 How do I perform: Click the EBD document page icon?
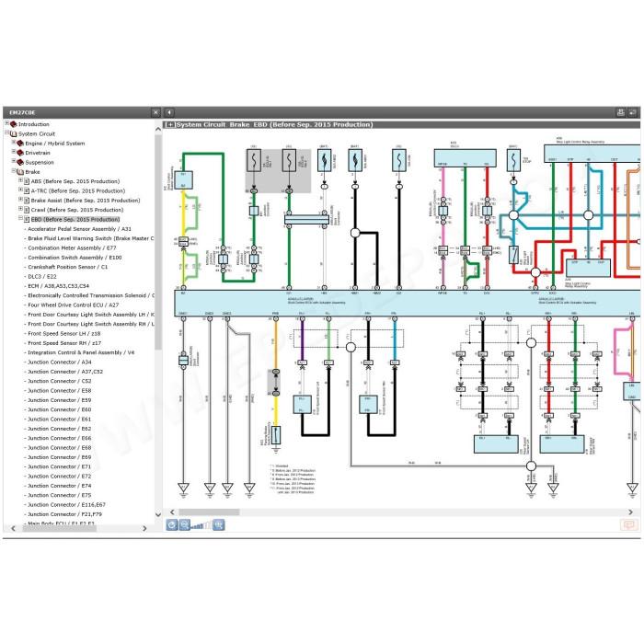click(27, 219)
